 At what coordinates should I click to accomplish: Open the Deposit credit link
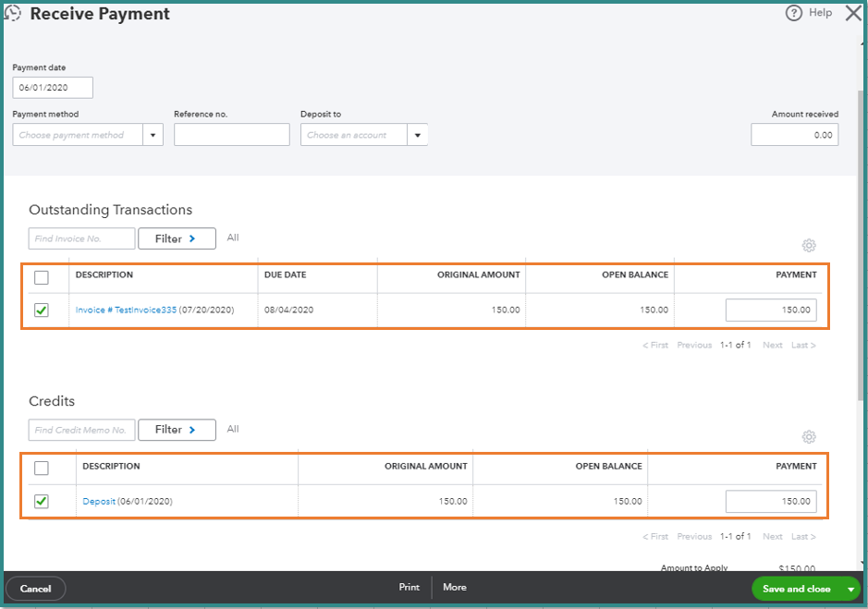pyautogui.click(x=99, y=501)
